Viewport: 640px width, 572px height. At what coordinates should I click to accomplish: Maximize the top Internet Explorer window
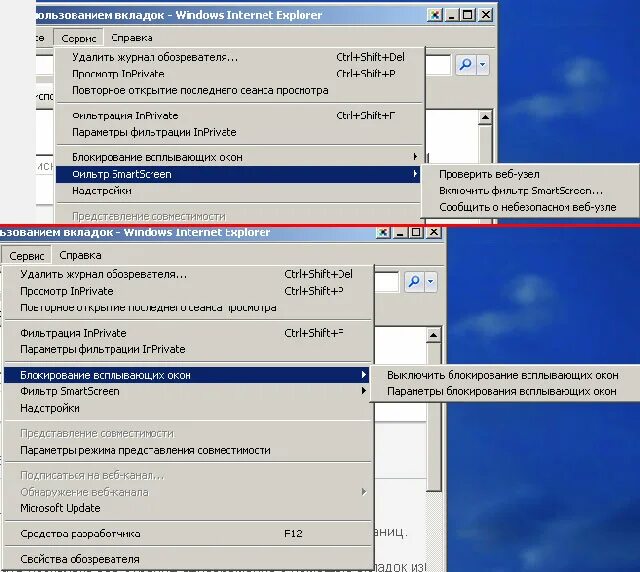[x=468, y=16]
